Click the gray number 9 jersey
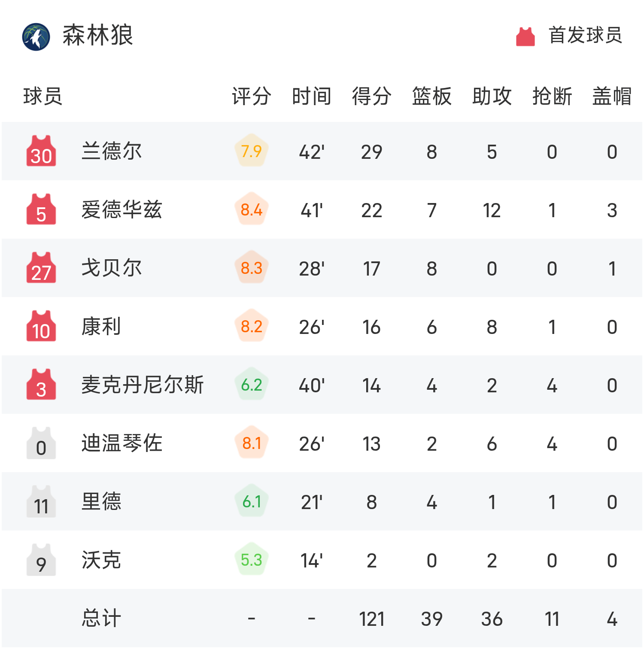Image resolution: width=644 pixels, height=649 pixels. [x=41, y=560]
